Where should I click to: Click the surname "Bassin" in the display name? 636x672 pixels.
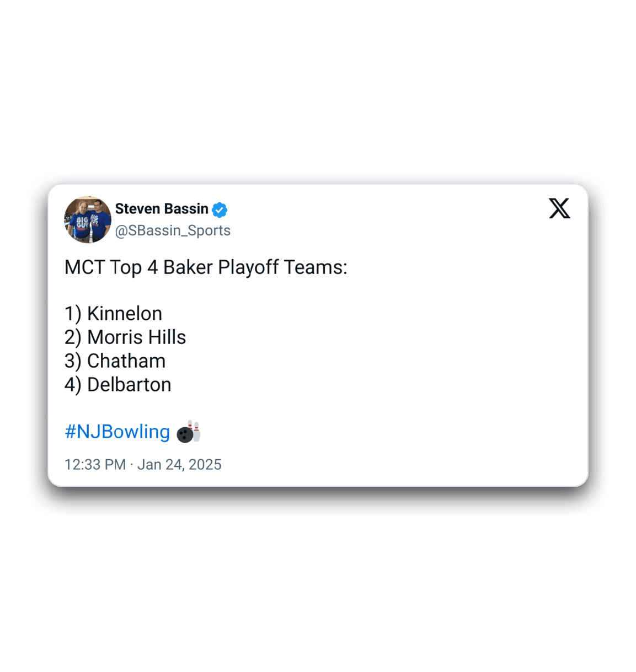(x=185, y=209)
